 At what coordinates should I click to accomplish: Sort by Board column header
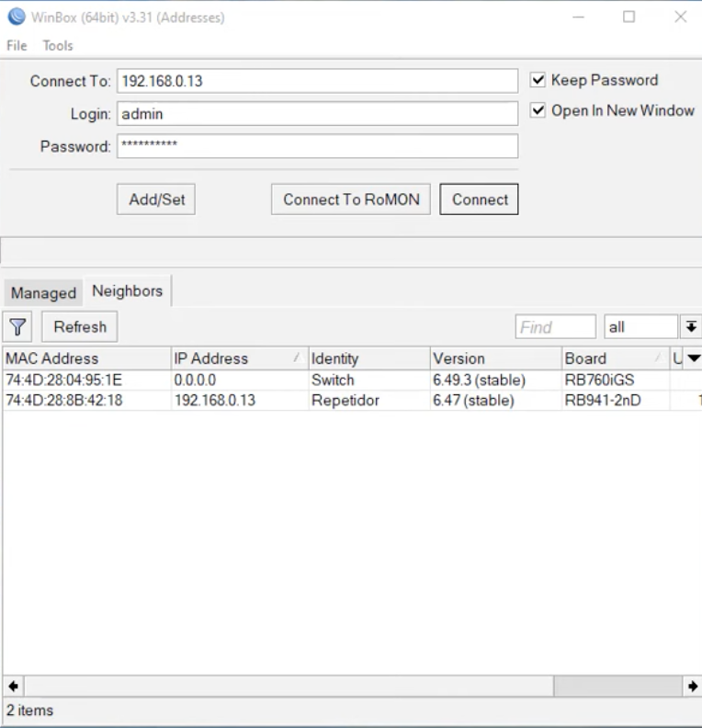point(616,358)
